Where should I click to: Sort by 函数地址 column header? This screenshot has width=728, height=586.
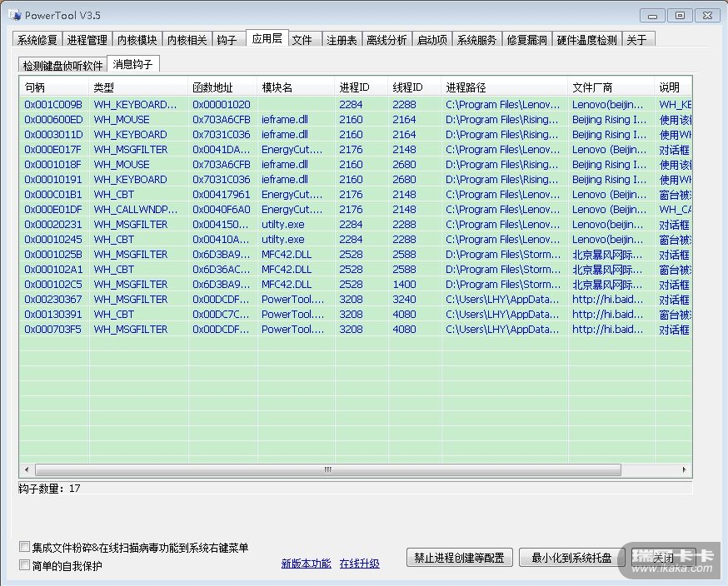[222, 87]
